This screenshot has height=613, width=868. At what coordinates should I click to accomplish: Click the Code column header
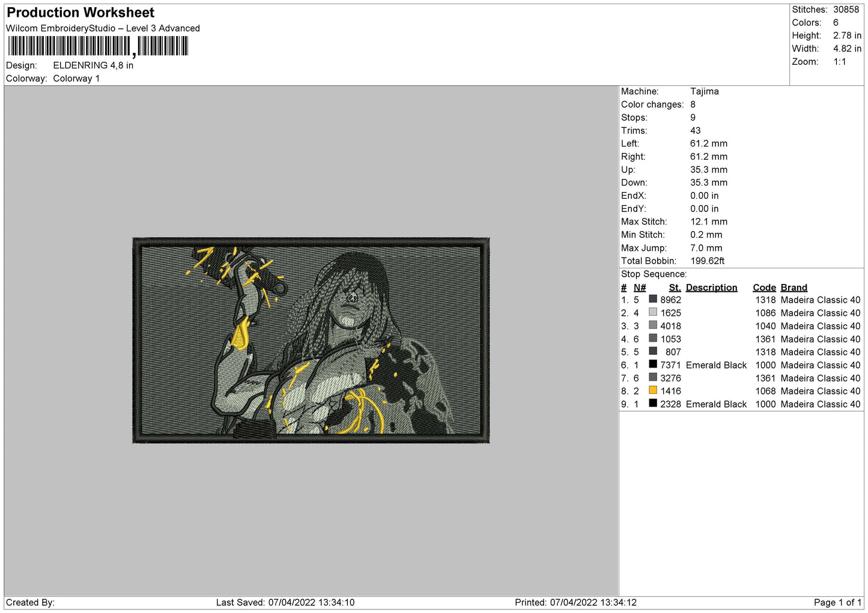[764, 288]
